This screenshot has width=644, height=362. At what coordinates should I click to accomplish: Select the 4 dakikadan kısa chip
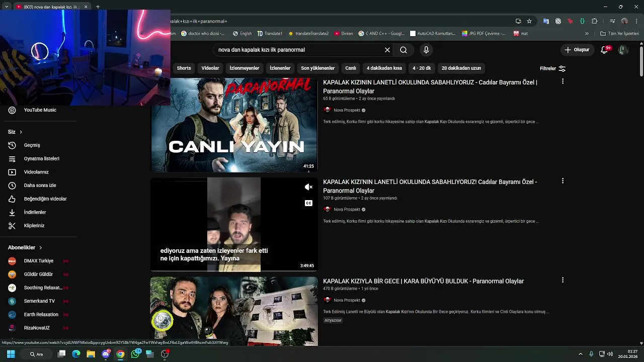384,68
